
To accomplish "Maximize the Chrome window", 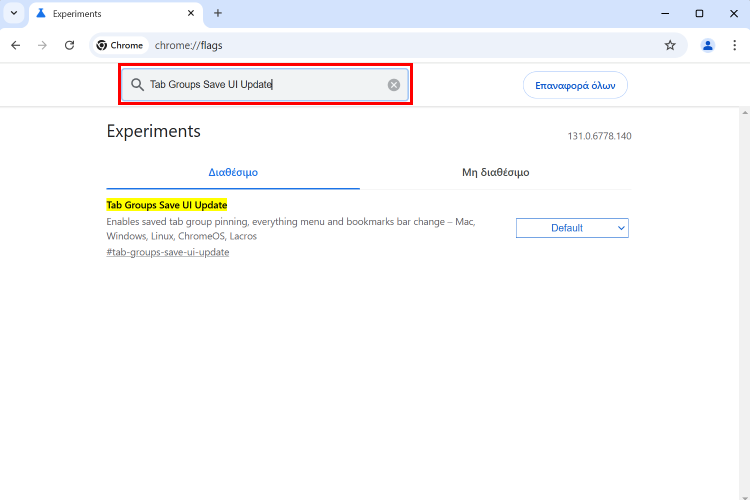I will (699, 13).
